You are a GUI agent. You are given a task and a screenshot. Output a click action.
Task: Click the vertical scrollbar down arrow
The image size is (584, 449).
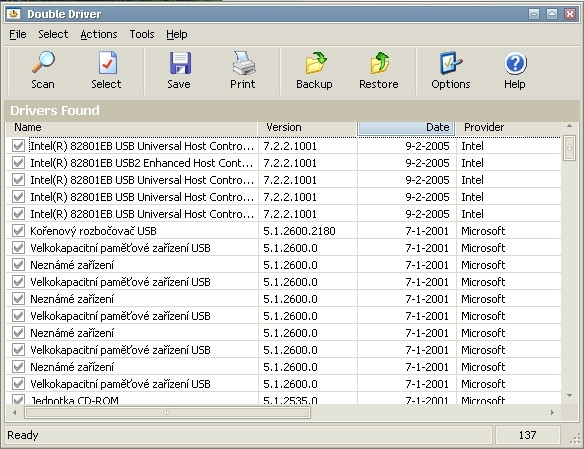[x=569, y=395]
